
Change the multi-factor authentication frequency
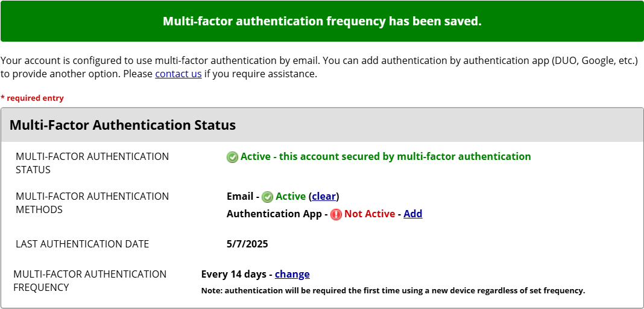pyautogui.click(x=292, y=275)
